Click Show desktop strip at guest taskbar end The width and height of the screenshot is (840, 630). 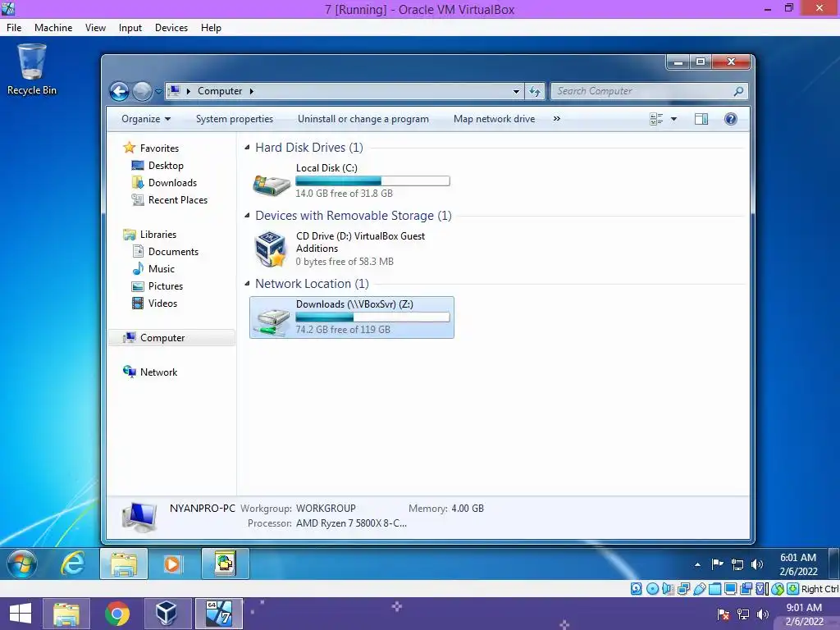click(834, 564)
